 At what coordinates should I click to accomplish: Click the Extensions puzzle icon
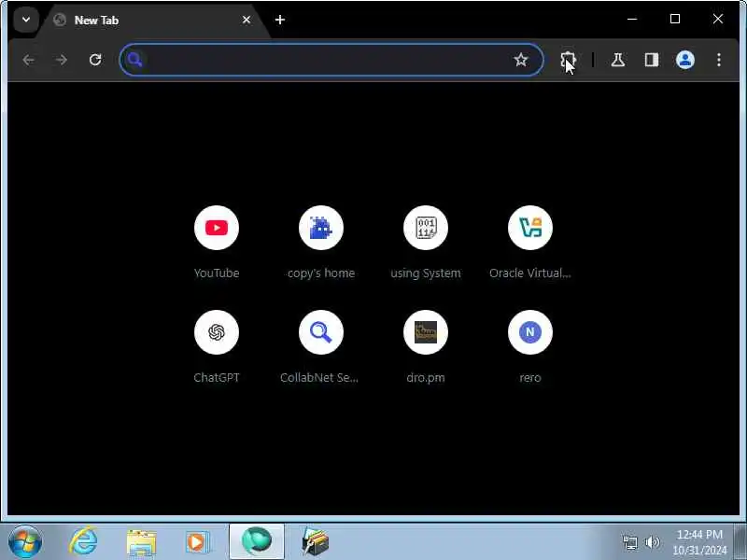(x=568, y=60)
